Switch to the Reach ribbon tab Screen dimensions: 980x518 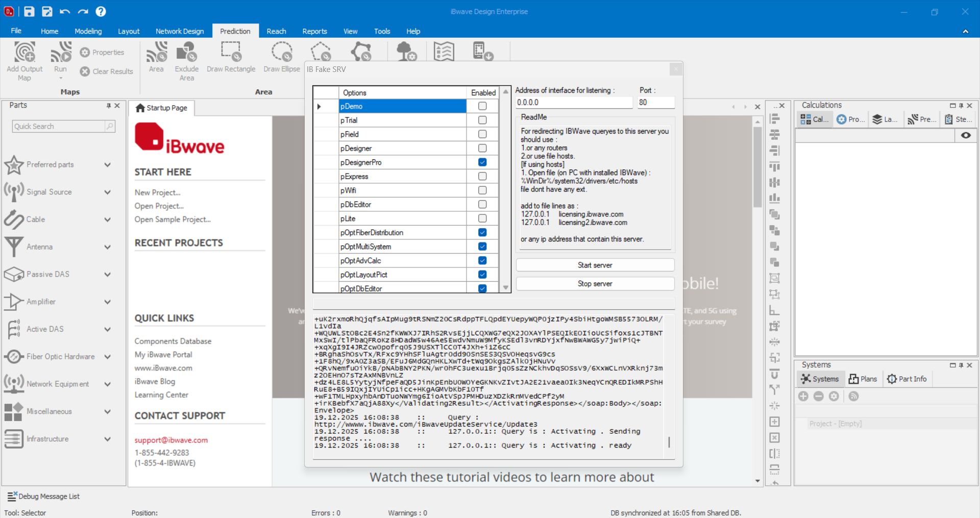point(276,31)
